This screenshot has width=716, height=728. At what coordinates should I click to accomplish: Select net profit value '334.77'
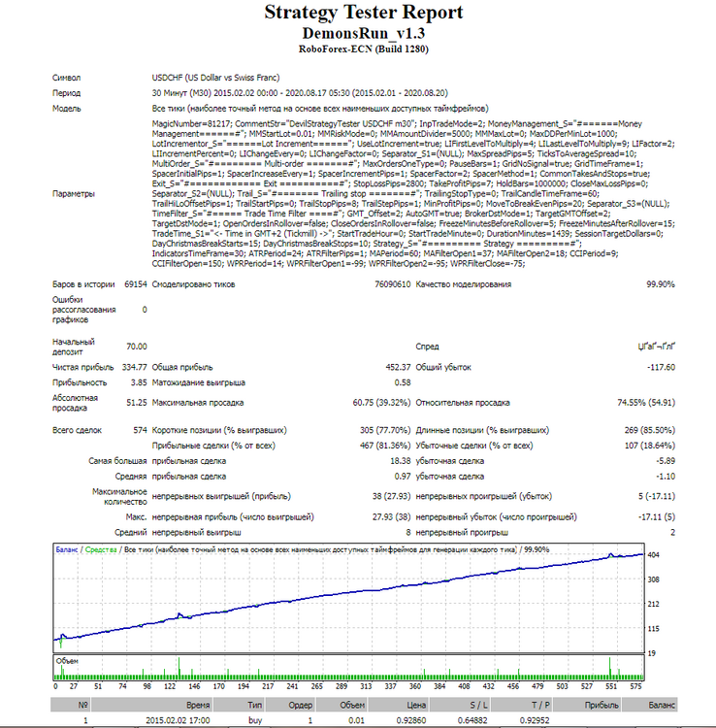135,367
